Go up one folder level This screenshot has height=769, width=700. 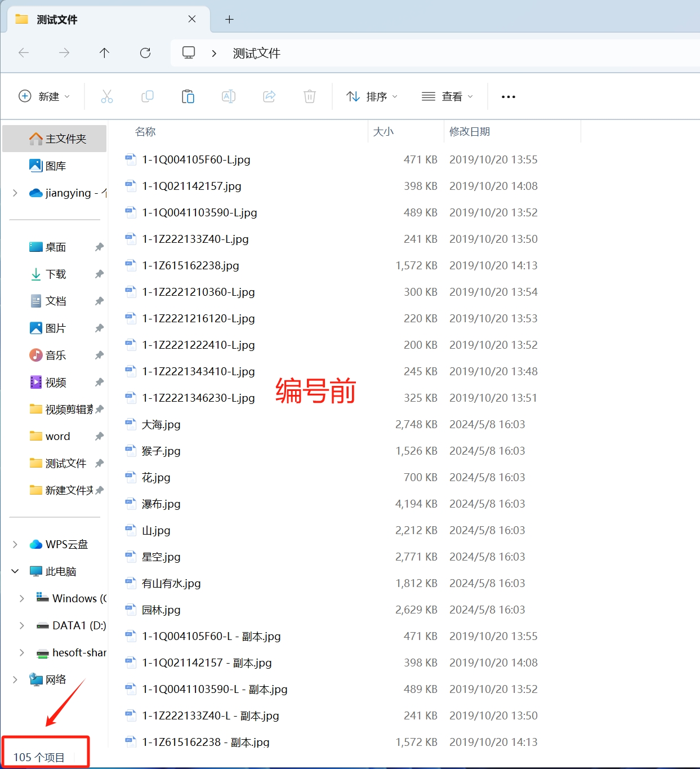coord(104,52)
